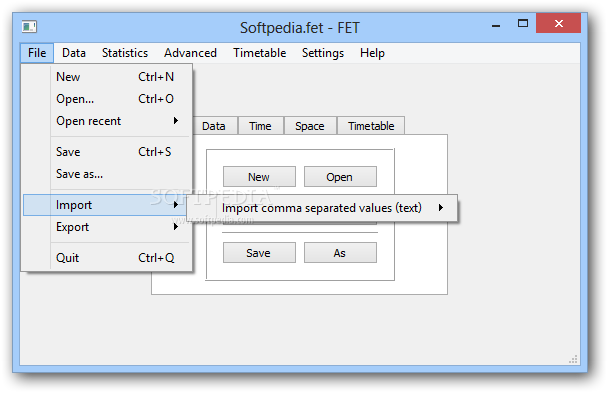Open the Statistics menu
The image size is (608, 393).
(x=125, y=53)
